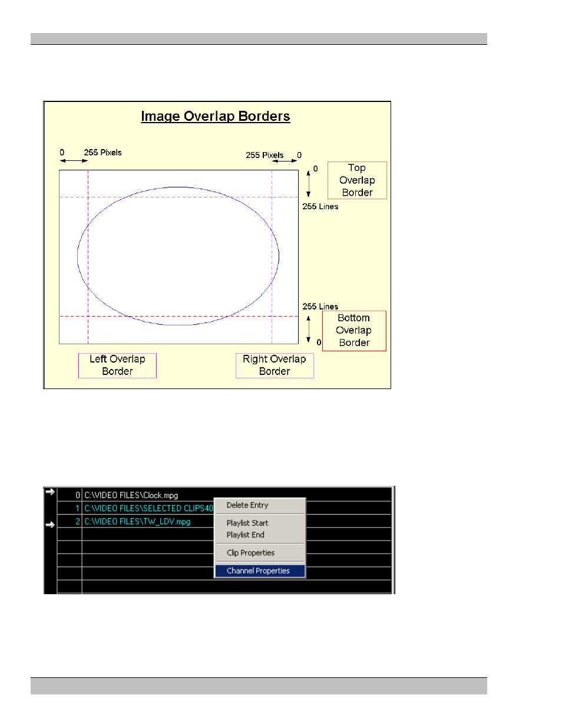This screenshot has width=562, height=728.
Task: Click the Right Overlap Border label box
Action: (275, 365)
